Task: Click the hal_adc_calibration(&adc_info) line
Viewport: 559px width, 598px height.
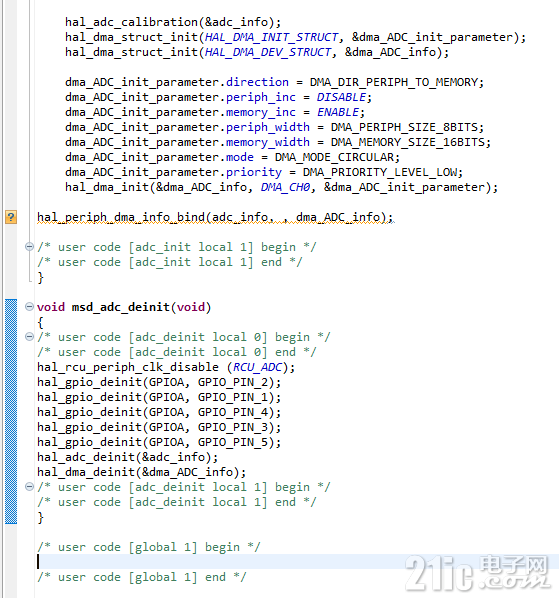Action: 173,22
